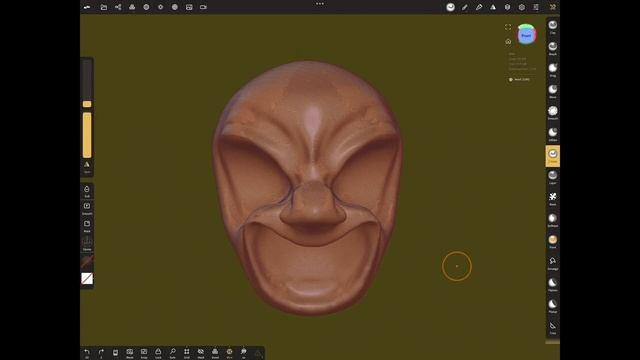Open the Background image menu
This screenshot has height=360, width=640.
pyautogui.click(x=189, y=7)
